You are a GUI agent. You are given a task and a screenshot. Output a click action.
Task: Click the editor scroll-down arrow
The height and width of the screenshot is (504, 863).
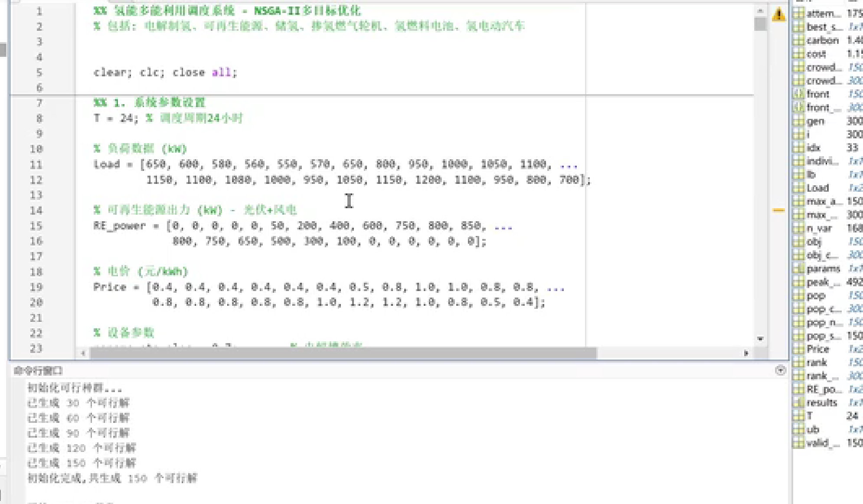click(x=760, y=339)
